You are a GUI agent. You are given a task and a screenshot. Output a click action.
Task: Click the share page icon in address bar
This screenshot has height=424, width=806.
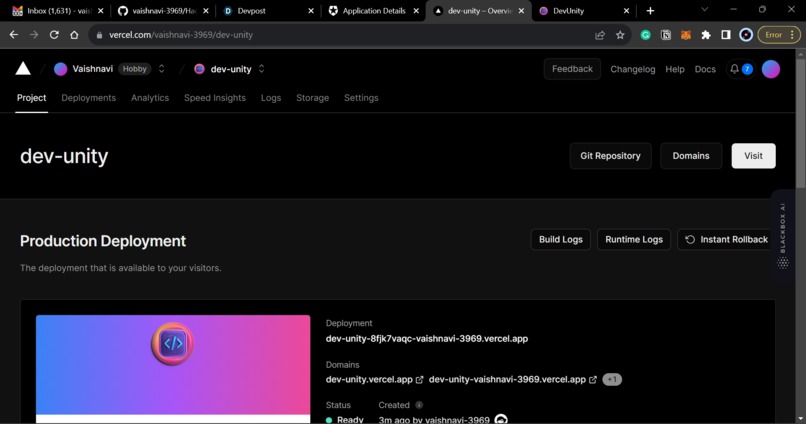click(599, 35)
